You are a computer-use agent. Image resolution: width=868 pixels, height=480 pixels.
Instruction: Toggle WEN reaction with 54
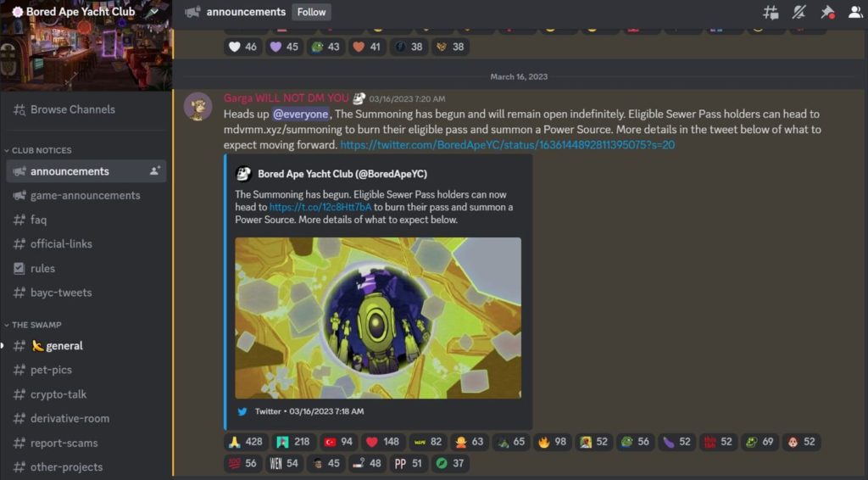[284, 463]
